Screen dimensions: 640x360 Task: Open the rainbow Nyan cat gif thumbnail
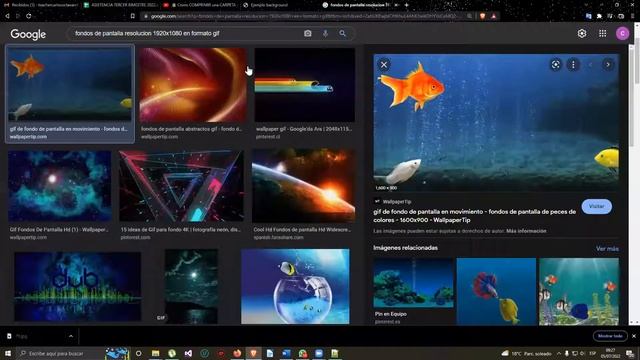(x=304, y=85)
